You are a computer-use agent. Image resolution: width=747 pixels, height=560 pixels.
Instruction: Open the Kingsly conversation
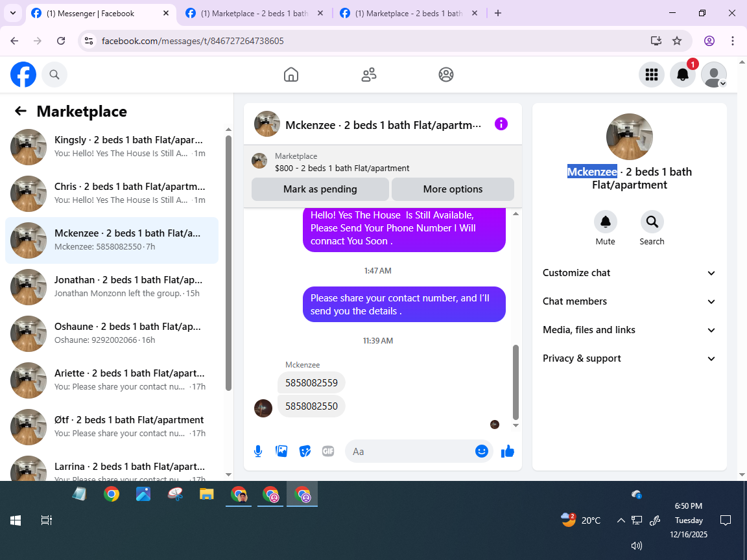112,147
